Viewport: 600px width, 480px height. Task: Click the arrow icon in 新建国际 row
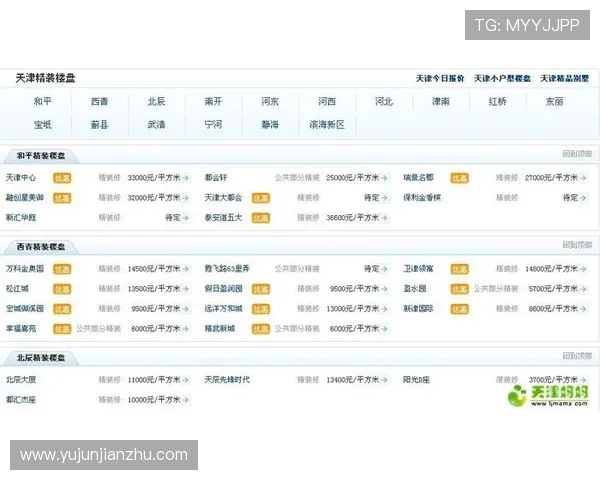583,309
